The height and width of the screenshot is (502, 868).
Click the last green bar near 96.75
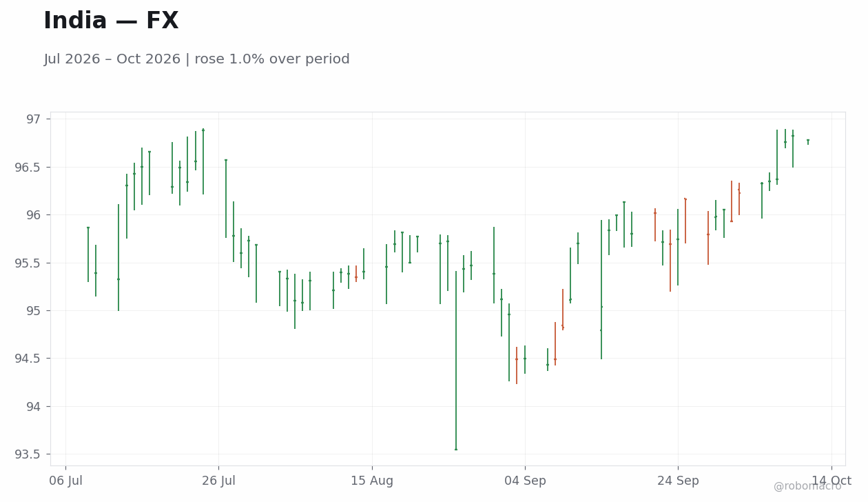pos(808,141)
